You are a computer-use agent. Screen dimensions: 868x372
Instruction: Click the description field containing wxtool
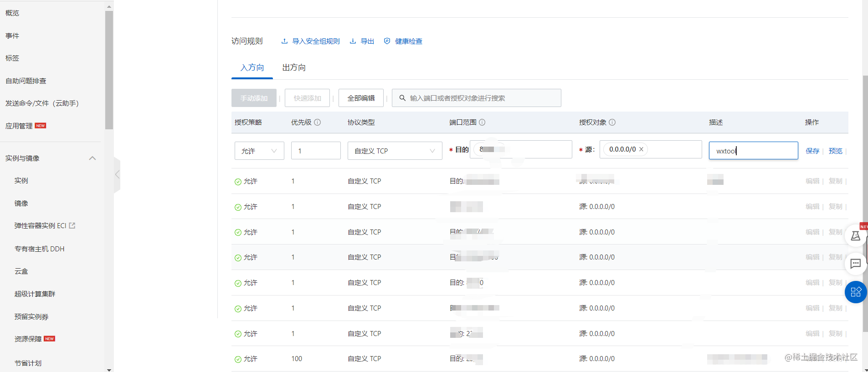coord(753,151)
